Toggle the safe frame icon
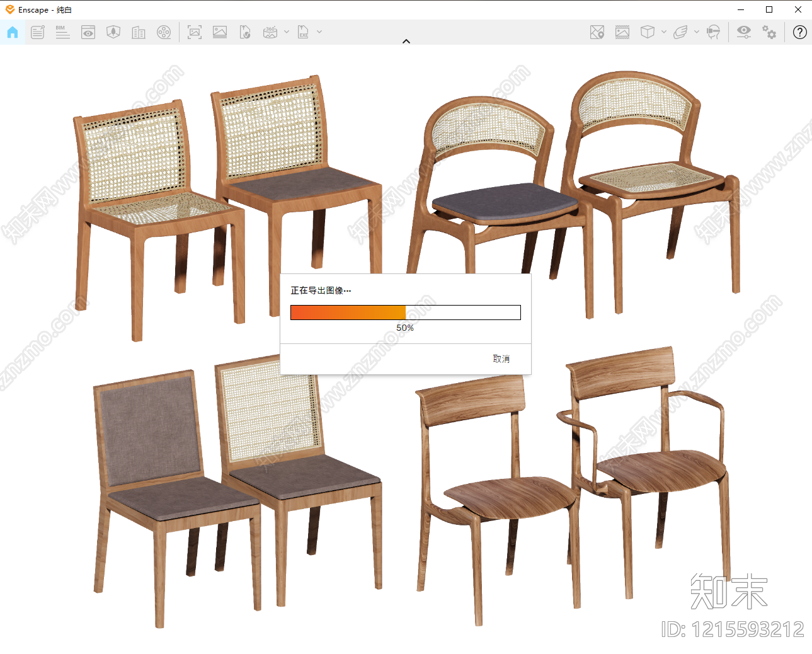 point(622,32)
